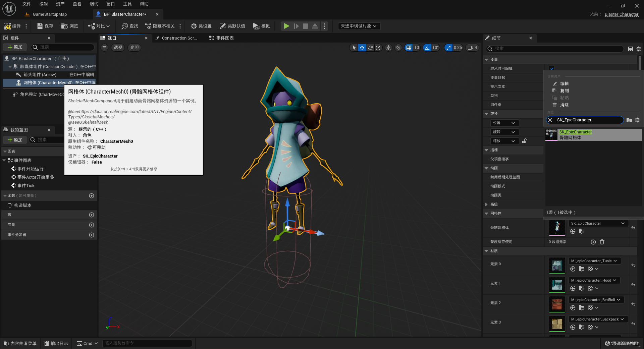644x349 pixels.
Task: Click 添加 in My Blueprint panel
Action: [15, 140]
